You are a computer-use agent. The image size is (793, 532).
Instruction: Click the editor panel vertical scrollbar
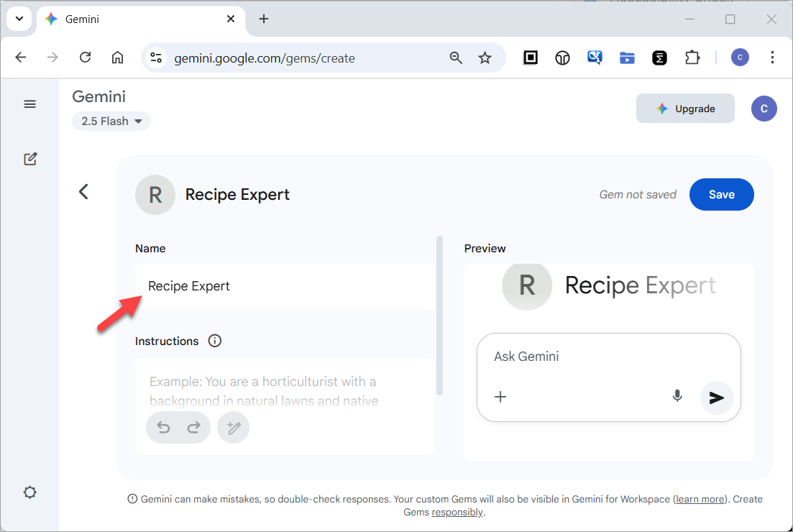point(439,315)
